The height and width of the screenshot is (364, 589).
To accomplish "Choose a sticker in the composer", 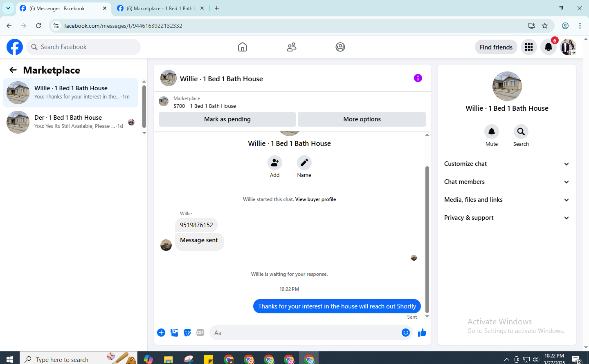I will [187, 333].
